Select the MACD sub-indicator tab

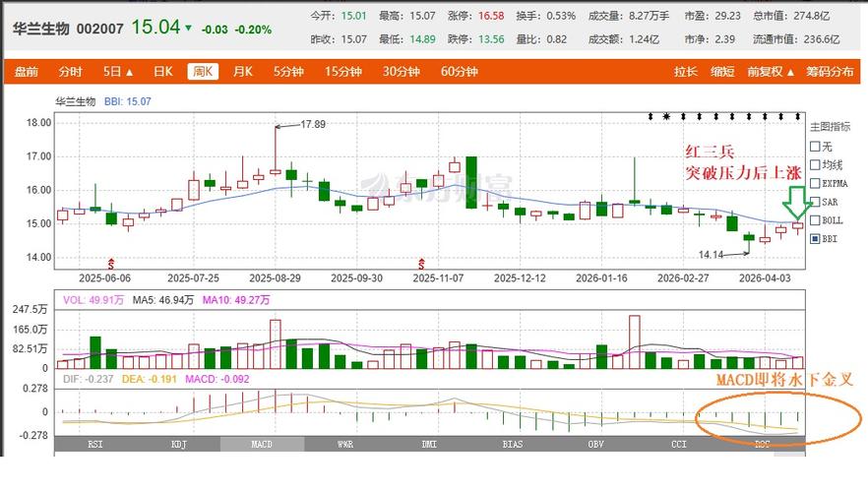coord(262,444)
